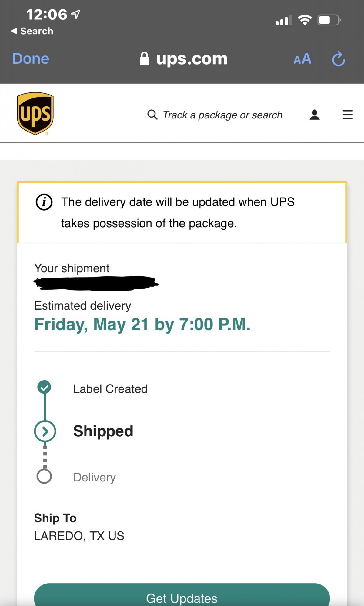Tap the Wi-Fi status icon
364x606 pixels.
pyautogui.click(x=305, y=20)
